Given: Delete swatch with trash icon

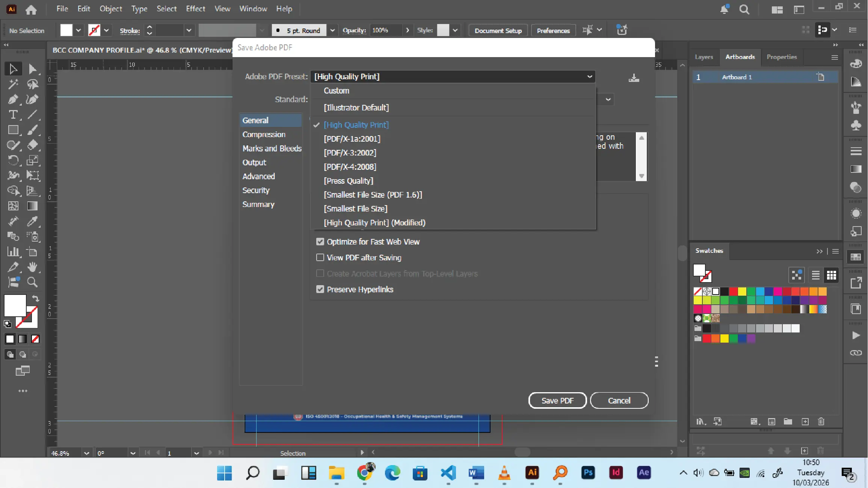Looking at the screenshot, I should (x=821, y=422).
